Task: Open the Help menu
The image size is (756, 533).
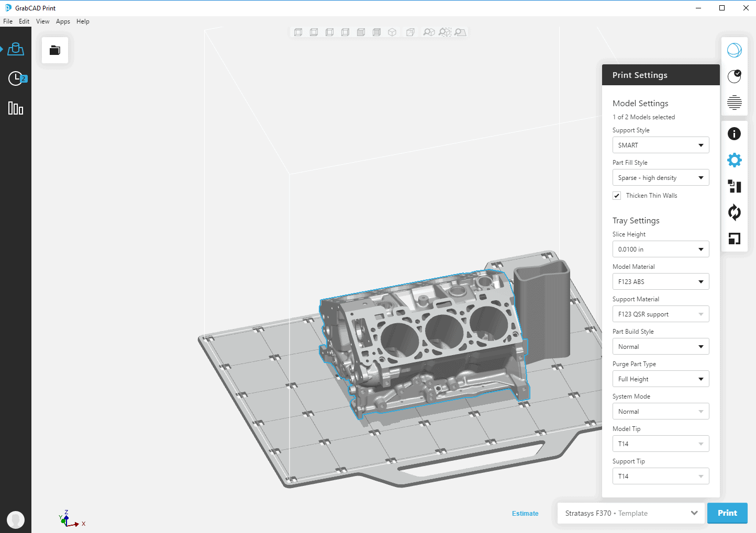Action: (83, 21)
